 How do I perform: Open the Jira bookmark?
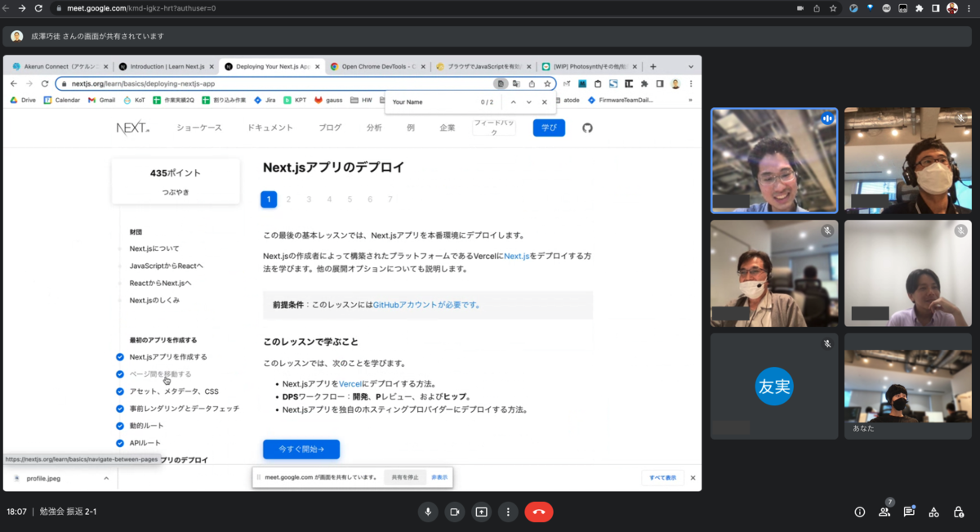[x=265, y=100]
